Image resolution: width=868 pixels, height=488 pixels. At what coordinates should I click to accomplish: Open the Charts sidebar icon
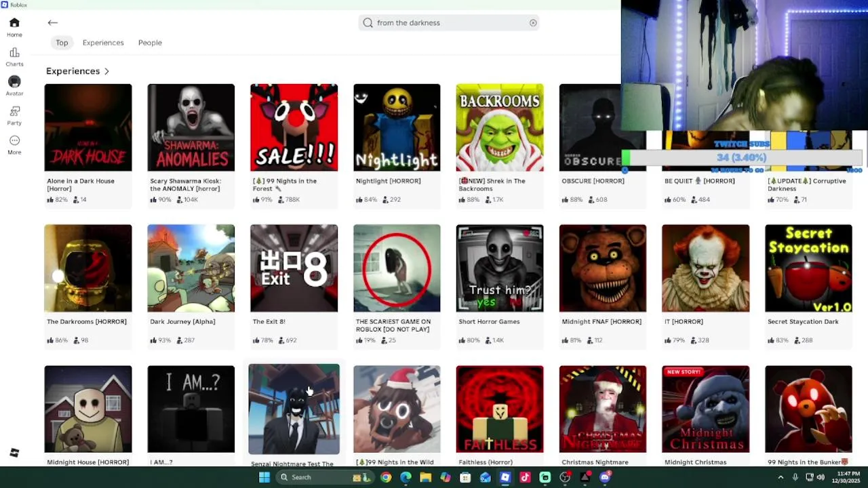14,57
